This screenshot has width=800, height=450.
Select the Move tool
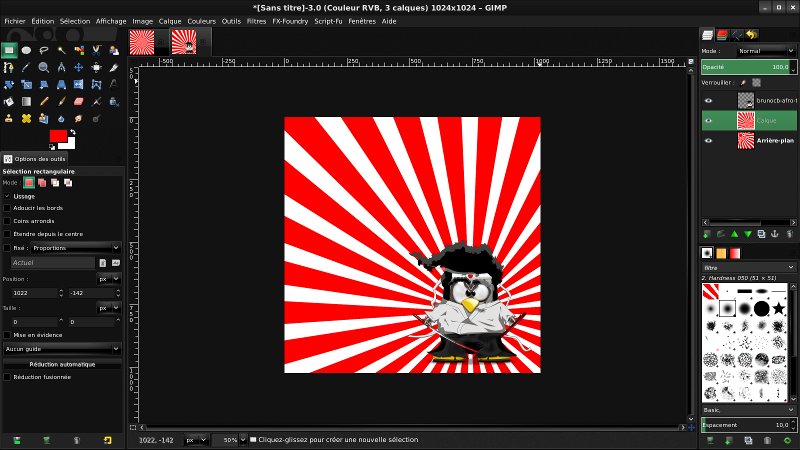click(x=79, y=67)
